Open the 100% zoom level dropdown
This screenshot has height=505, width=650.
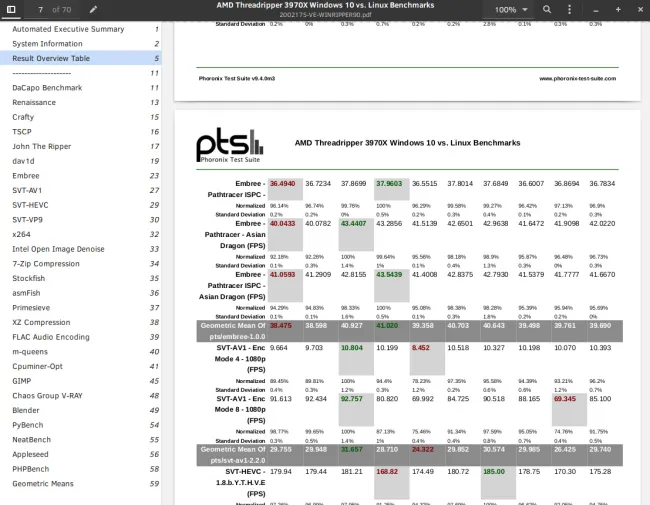tap(511, 10)
